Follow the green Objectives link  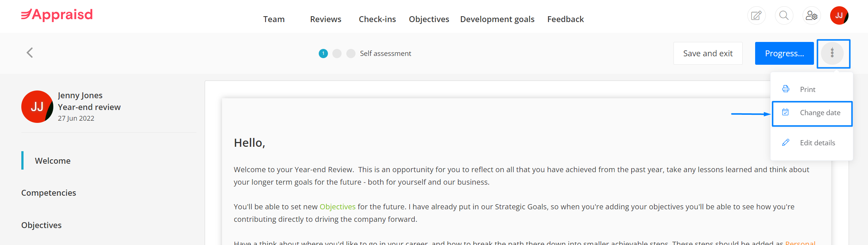point(337,207)
